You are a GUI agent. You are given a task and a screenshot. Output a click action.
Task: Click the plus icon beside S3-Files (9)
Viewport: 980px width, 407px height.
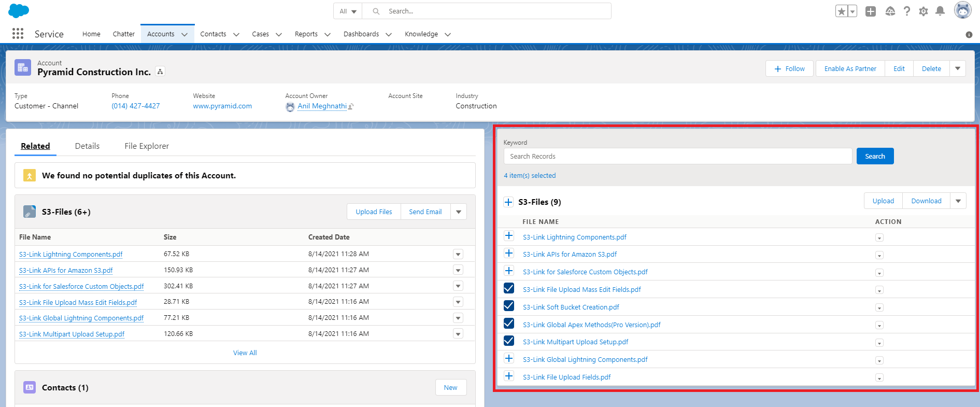coord(509,202)
